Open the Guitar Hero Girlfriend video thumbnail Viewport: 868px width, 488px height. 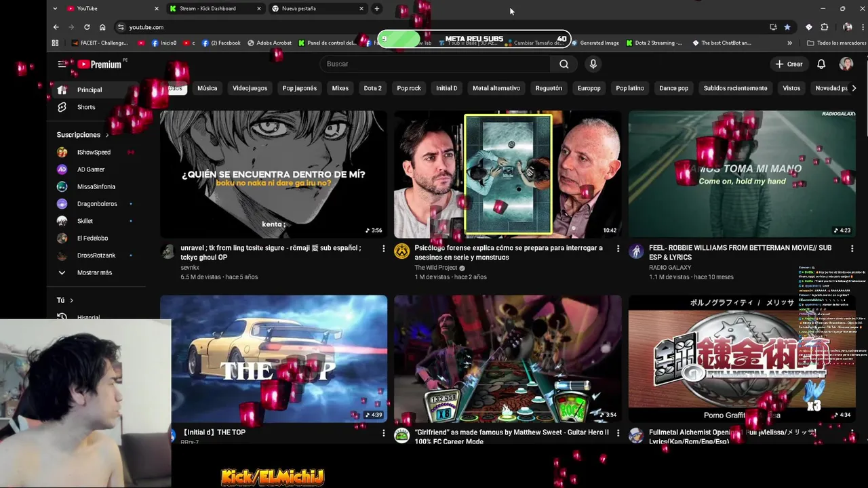point(507,359)
